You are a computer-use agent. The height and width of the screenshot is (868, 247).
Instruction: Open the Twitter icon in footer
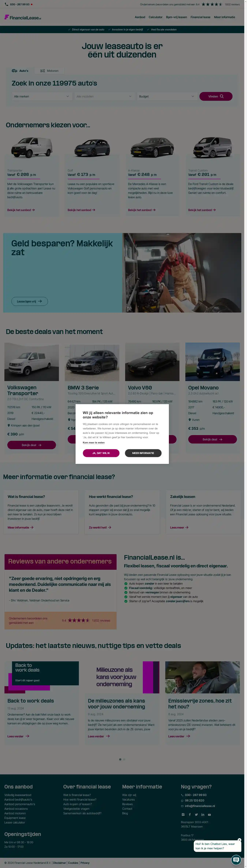[196, 815]
